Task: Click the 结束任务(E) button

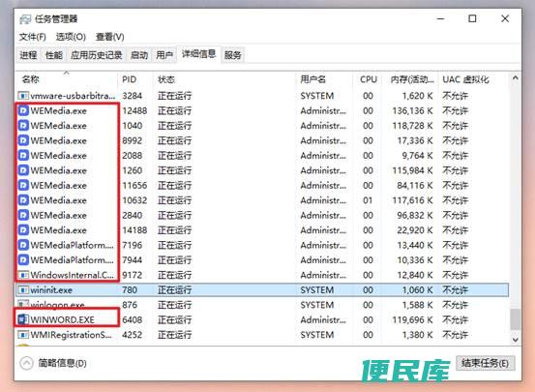Action: (486, 363)
